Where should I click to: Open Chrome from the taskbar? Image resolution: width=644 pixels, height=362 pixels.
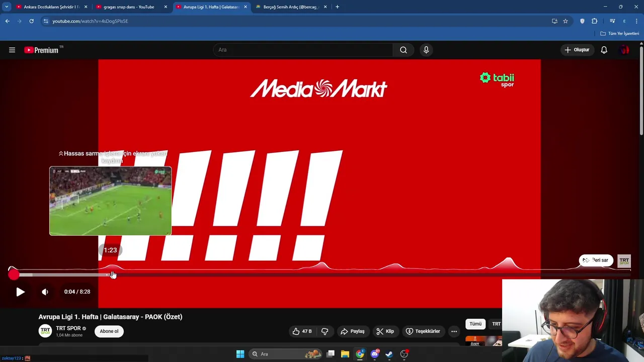click(360, 354)
